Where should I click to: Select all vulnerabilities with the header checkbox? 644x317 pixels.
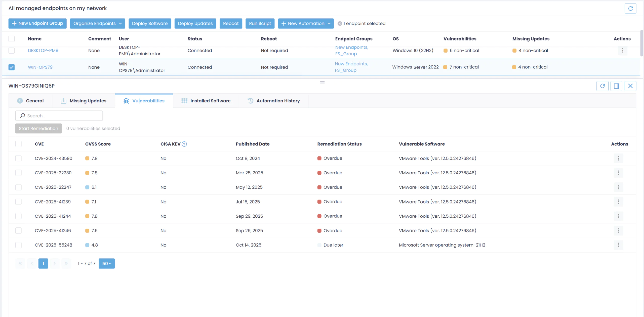coord(18,144)
